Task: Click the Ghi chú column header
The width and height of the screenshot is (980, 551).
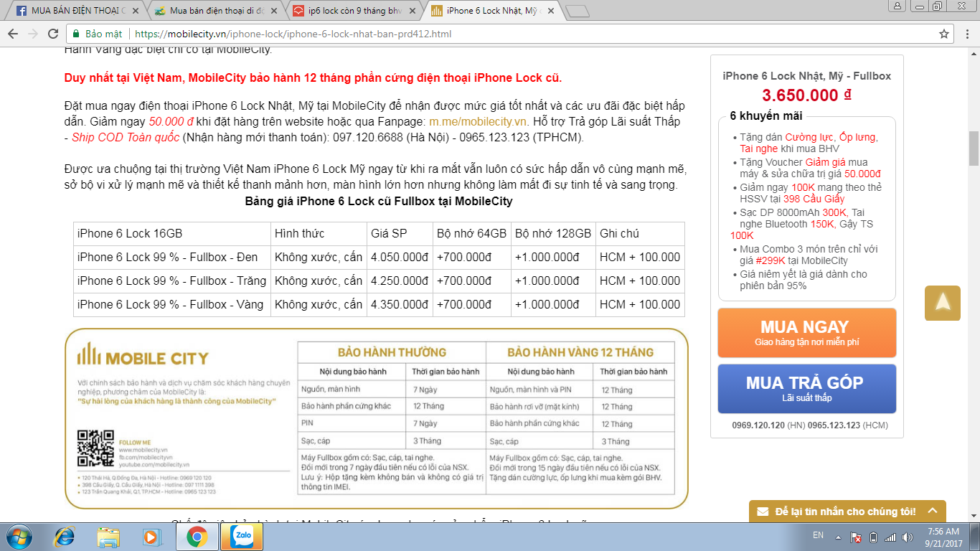Action: pos(640,233)
